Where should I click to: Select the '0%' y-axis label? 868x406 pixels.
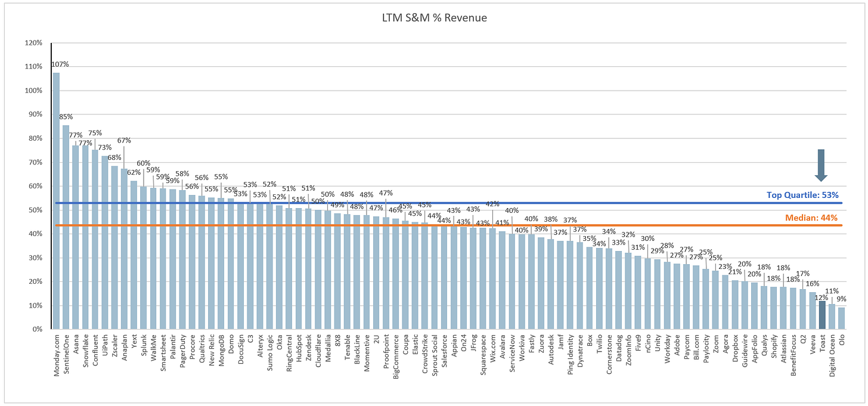pos(36,329)
